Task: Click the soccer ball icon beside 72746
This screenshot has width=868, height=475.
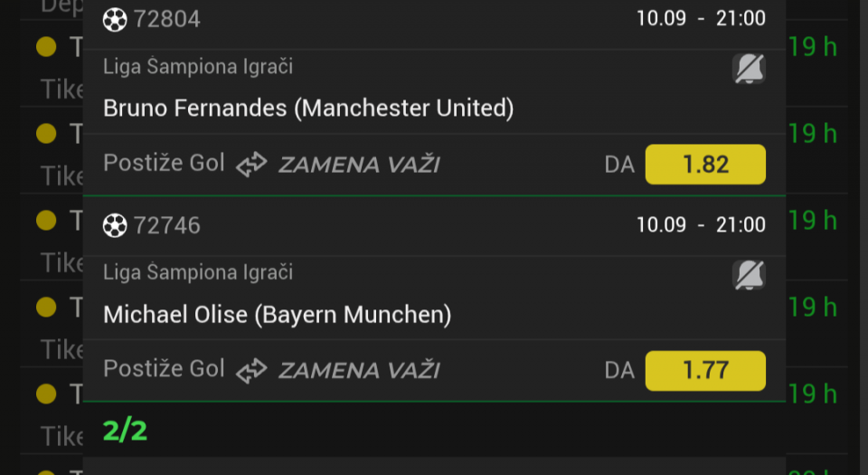Action: tap(115, 226)
